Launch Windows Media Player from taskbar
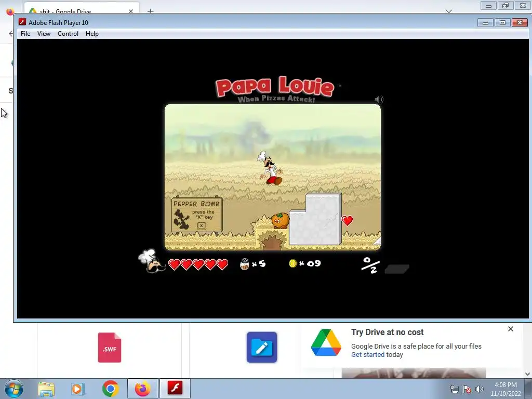This screenshot has height=399, width=532. [x=78, y=389]
